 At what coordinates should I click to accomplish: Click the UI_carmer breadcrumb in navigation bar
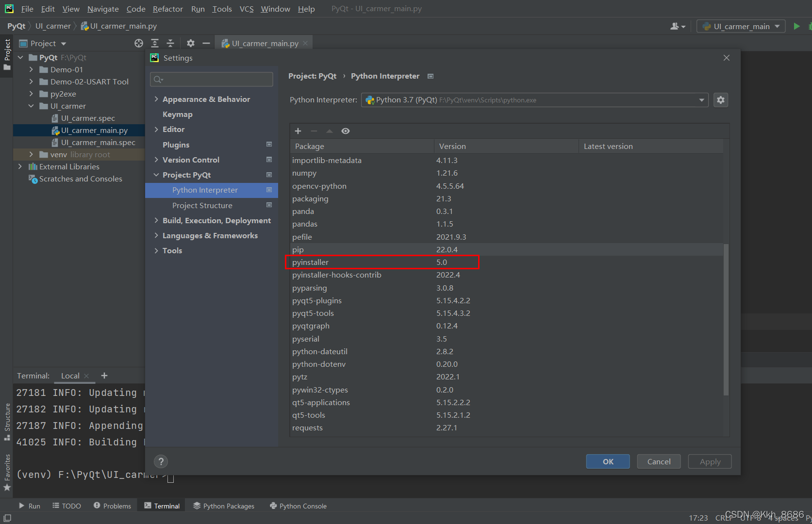pyautogui.click(x=53, y=26)
